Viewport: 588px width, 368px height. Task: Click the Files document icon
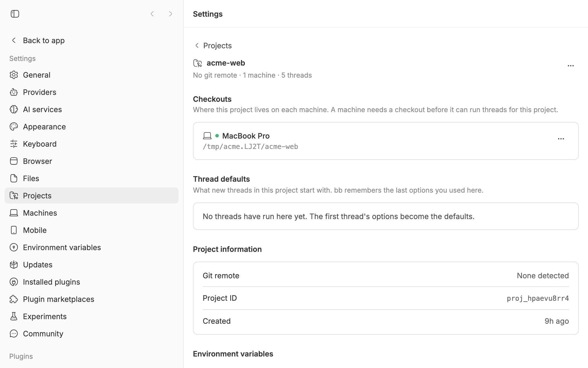(14, 178)
